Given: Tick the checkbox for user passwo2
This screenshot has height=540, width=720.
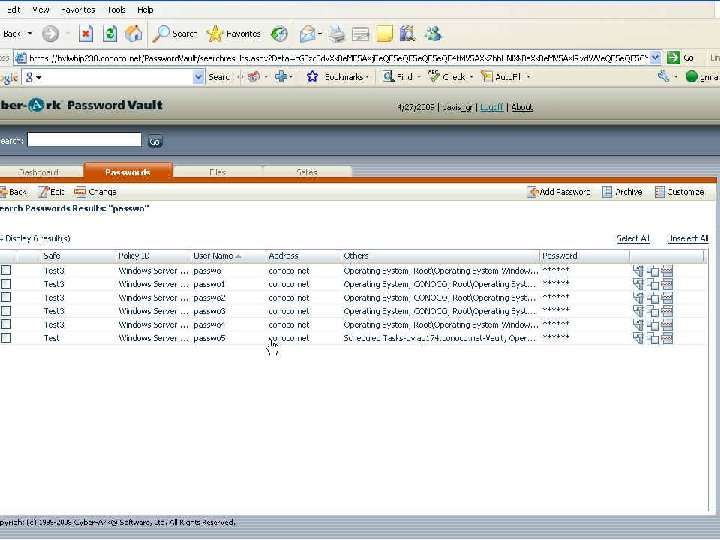Looking at the screenshot, I should [x=6, y=298].
